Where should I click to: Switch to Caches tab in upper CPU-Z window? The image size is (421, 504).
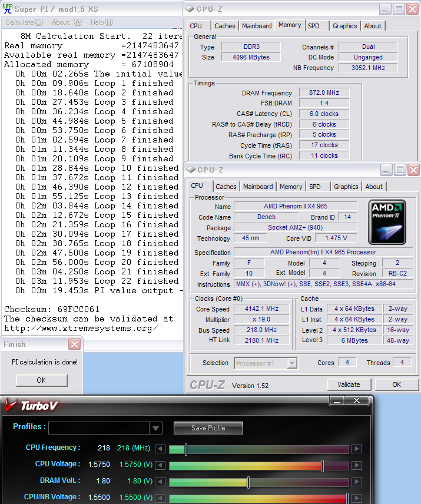(225, 26)
